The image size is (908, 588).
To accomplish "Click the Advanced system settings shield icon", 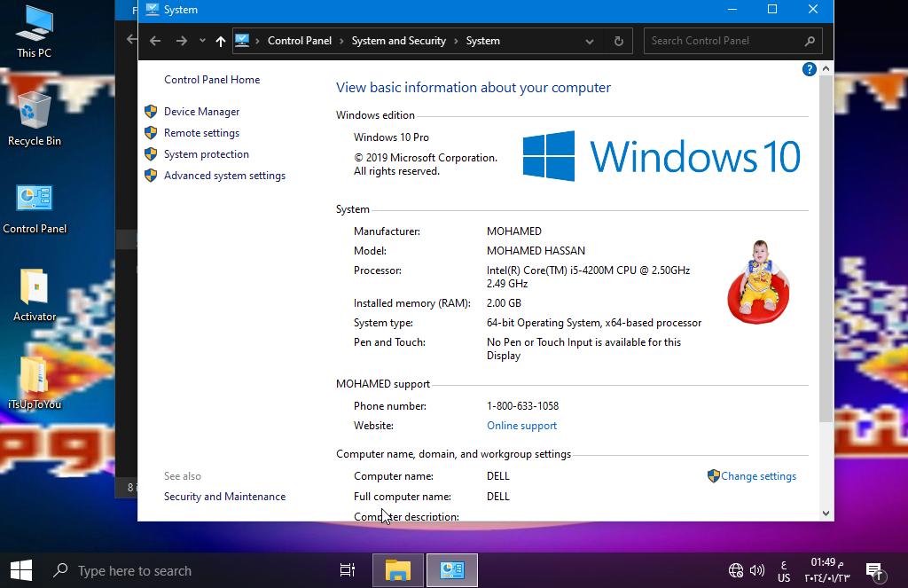I will [151, 176].
